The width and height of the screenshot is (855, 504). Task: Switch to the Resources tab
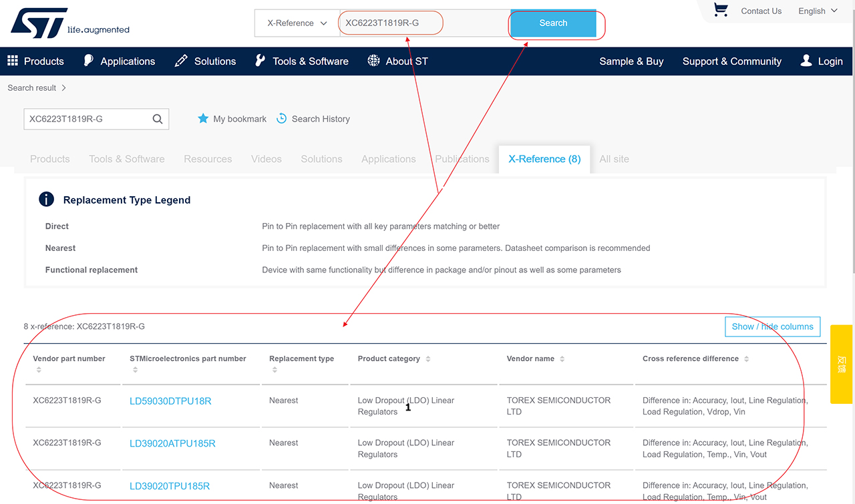pyautogui.click(x=208, y=159)
